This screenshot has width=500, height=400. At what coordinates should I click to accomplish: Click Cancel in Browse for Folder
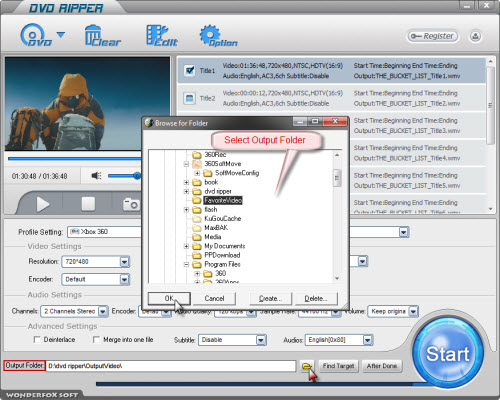coord(214,298)
